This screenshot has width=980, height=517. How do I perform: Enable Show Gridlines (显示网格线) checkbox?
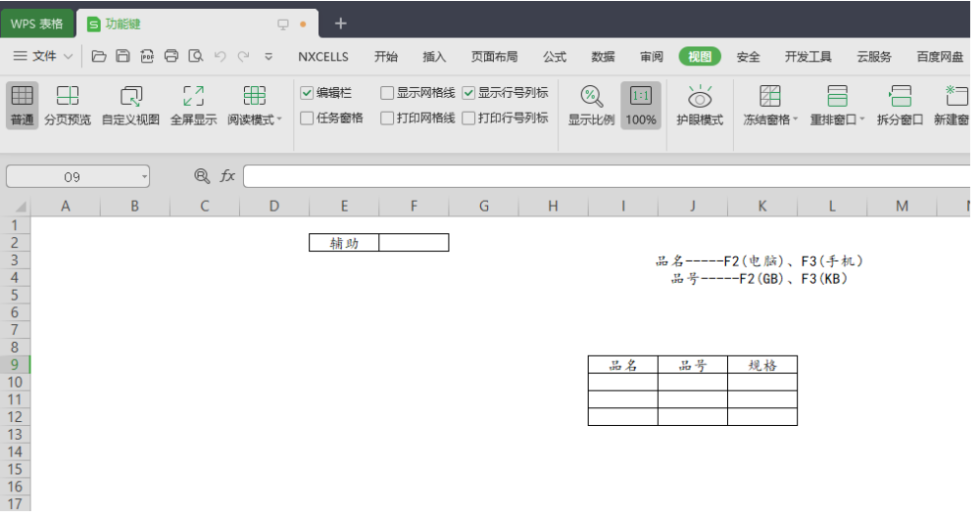(x=387, y=93)
